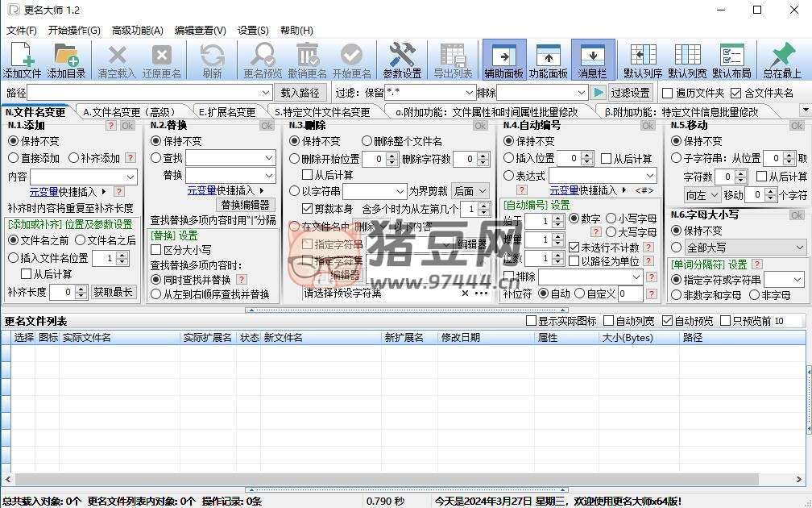Click the 默认列序 column order icon
Image resolution: width=812 pixels, height=508 pixels.
(643, 55)
